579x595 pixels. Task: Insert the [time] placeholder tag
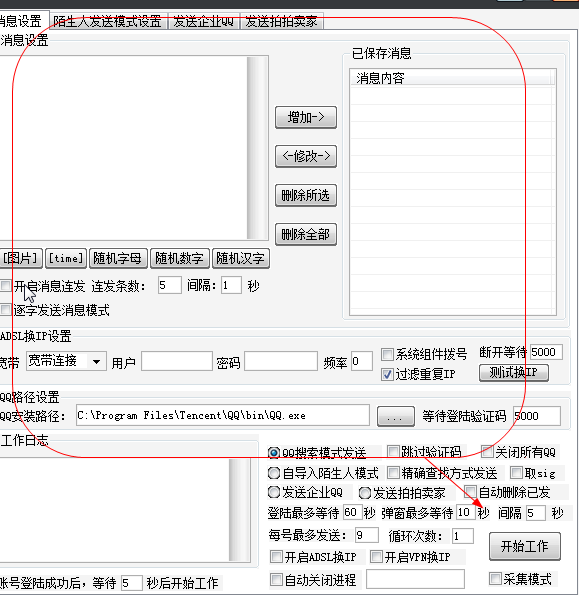(x=66, y=258)
